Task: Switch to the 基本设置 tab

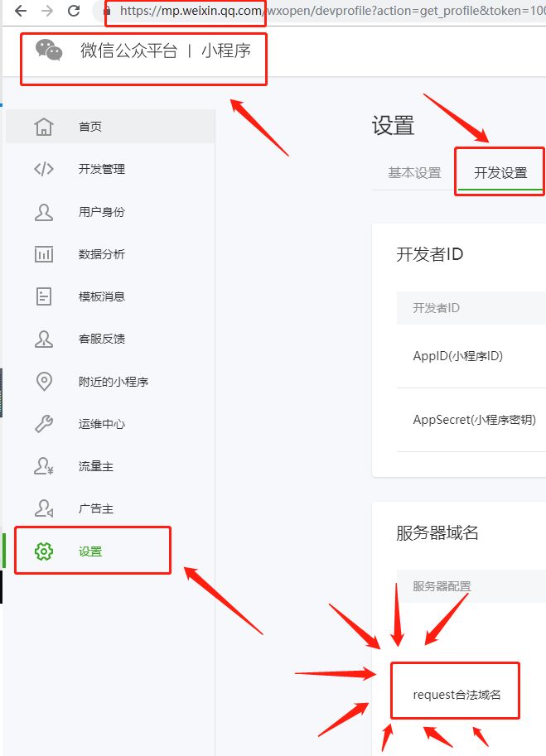Action: click(415, 172)
